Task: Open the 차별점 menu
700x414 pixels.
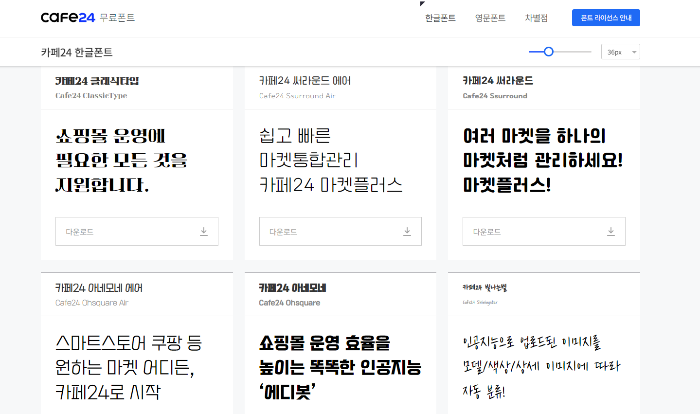Action: 536,18
